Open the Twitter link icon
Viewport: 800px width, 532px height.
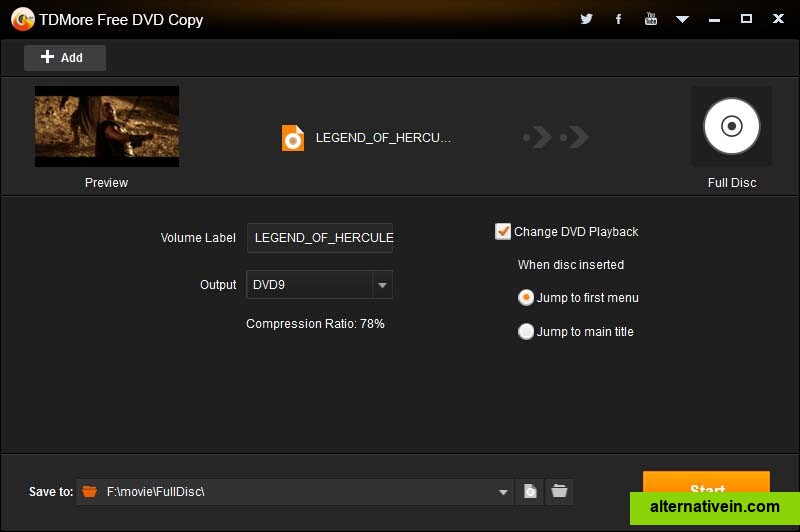click(x=586, y=19)
